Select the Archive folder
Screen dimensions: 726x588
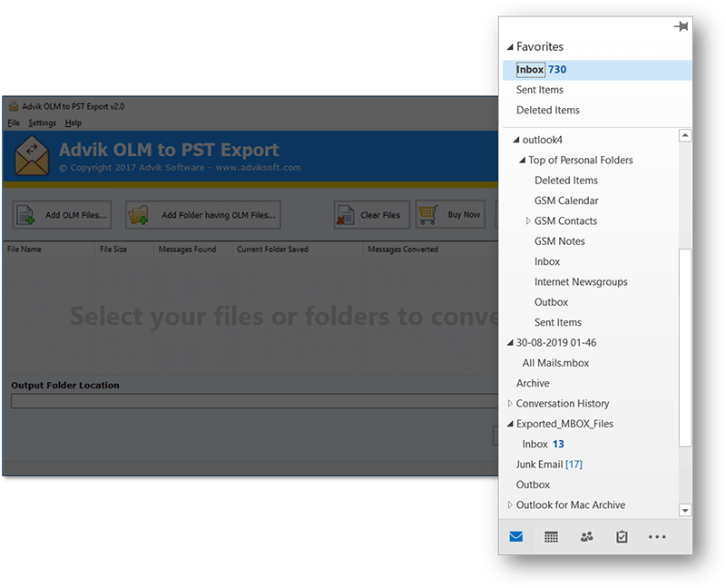pos(533,383)
